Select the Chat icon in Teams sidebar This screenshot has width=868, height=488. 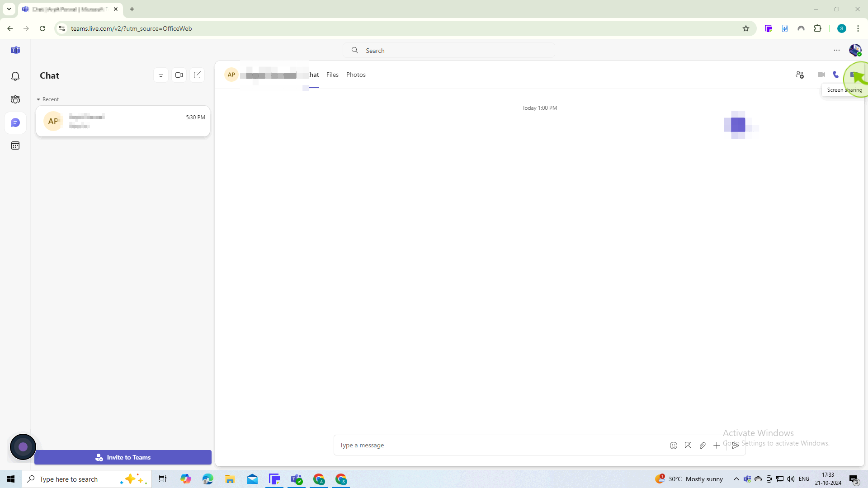[15, 123]
